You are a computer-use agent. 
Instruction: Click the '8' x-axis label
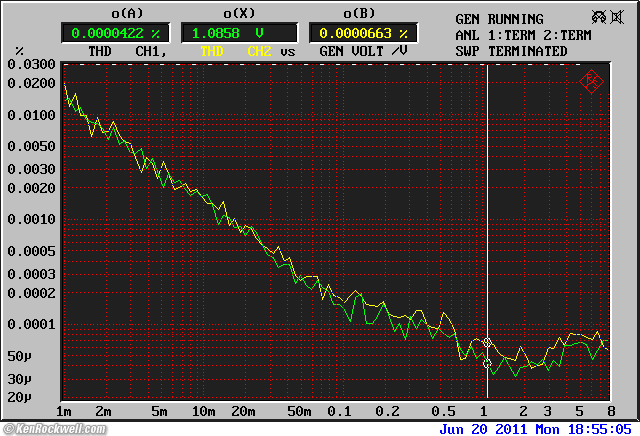pyautogui.click(x=611, y=411)
